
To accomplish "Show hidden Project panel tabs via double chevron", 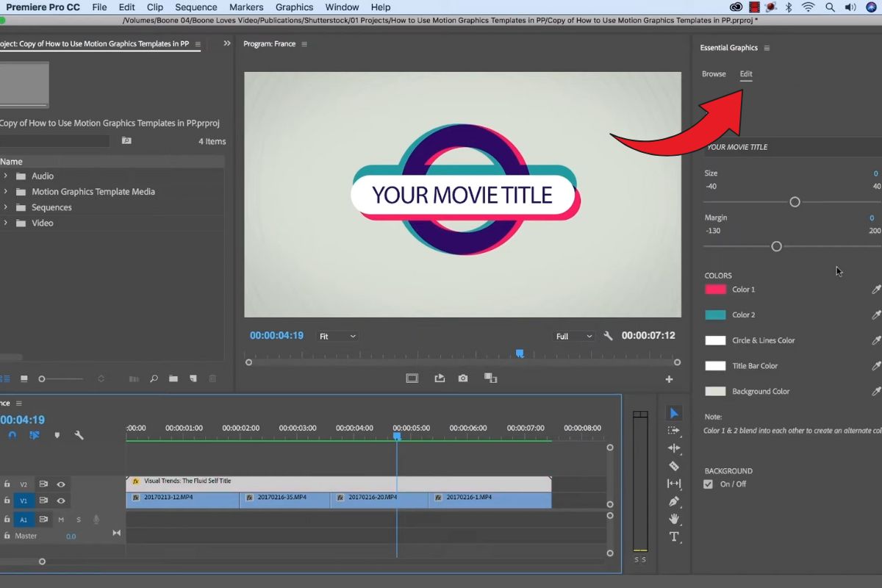I will 227,44.
